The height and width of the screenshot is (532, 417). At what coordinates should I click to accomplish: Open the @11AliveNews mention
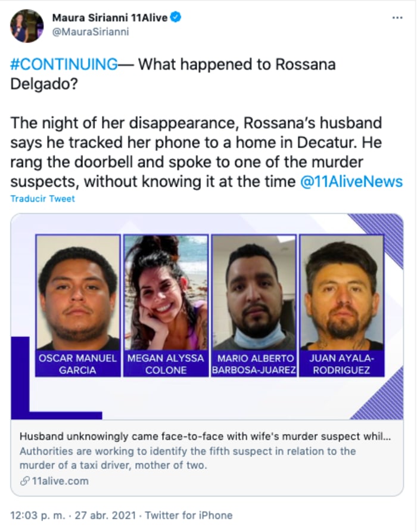pyautogui.click(x=351, y=181)
